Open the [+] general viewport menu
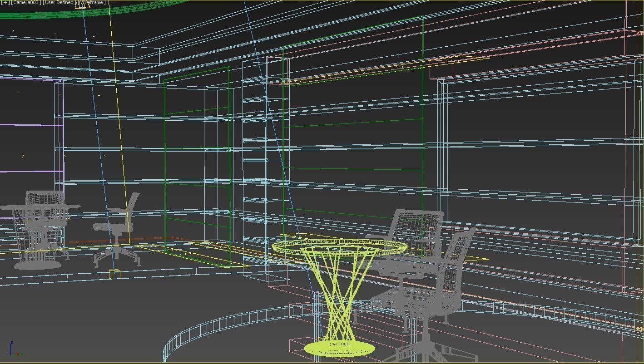 pos(5,3)
